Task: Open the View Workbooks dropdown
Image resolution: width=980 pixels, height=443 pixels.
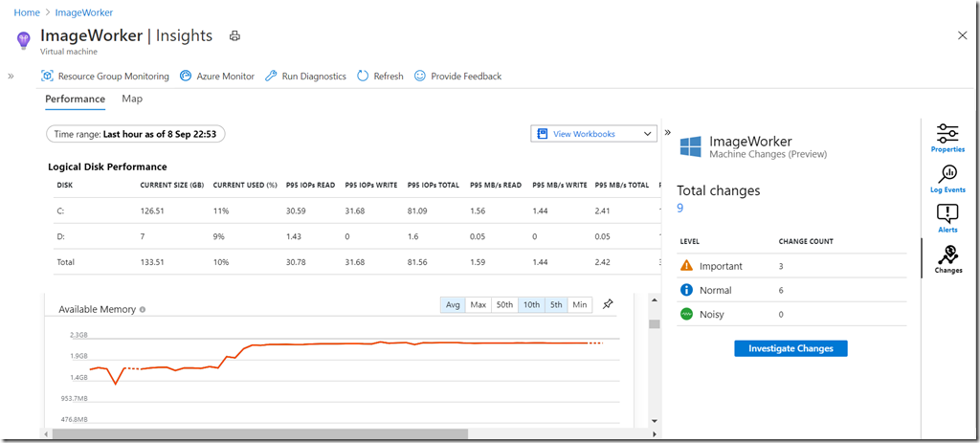Action: [593, 134]
